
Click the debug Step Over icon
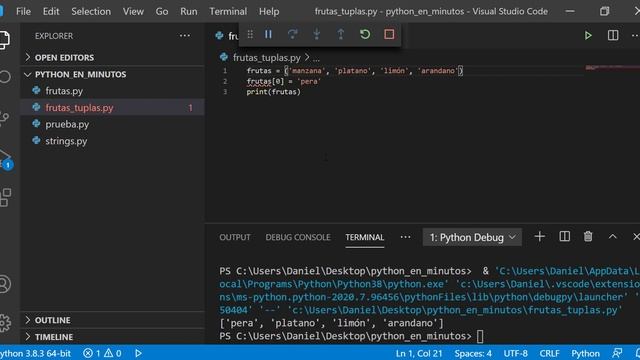tap(292, 34)
